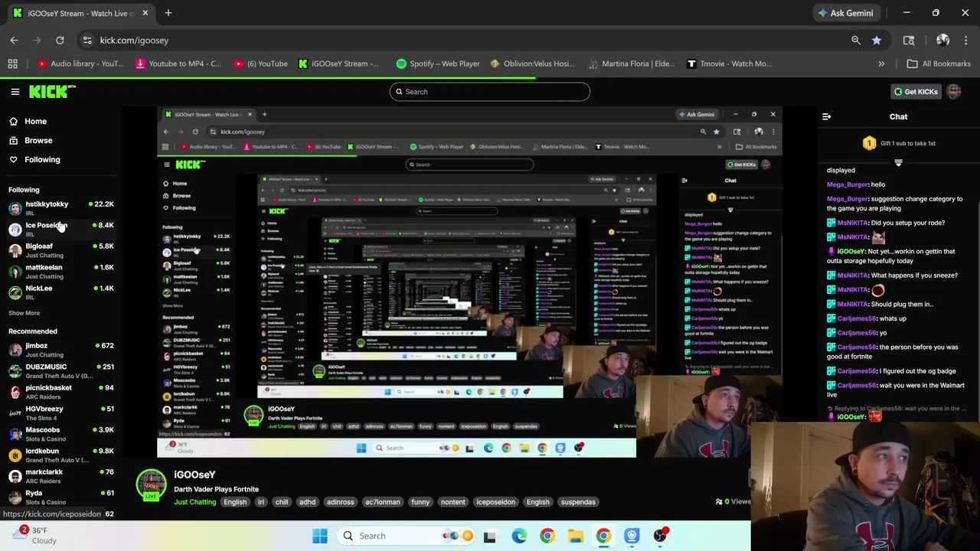
Task: Open Microsoft Edge from taskbar
Action: [519, 536]
